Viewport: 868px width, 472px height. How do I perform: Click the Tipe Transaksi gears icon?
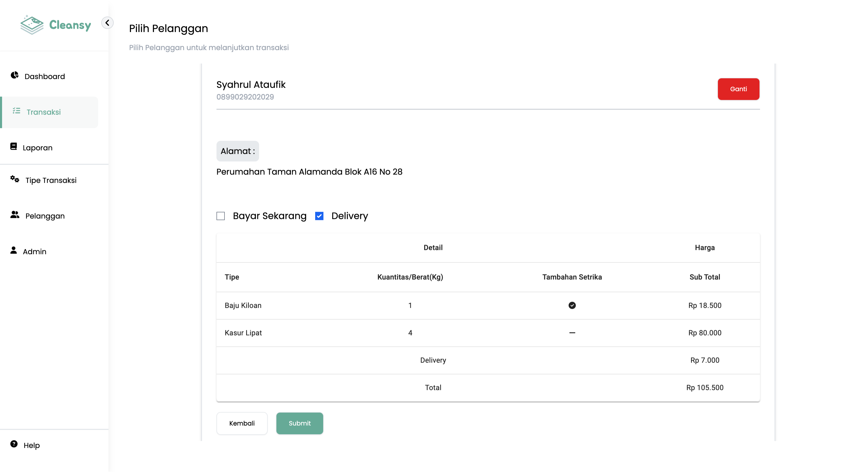(14, 179)
